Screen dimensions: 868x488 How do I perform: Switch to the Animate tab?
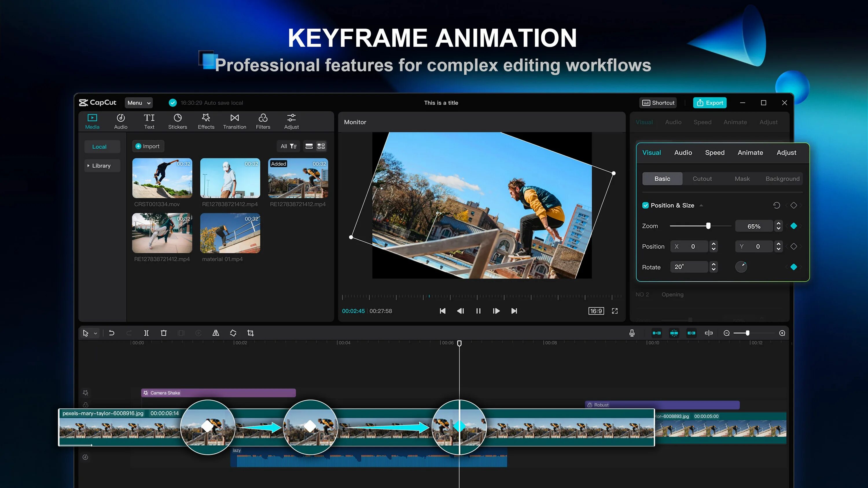(x=750, y=153)
